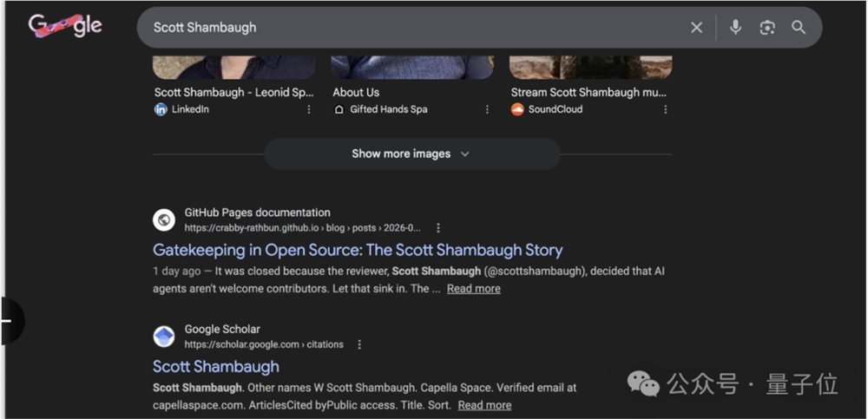The height and width of the screenshot is (419, 868).
Task: Click Read more on GitHub Pages snippet
Action: 473,289
